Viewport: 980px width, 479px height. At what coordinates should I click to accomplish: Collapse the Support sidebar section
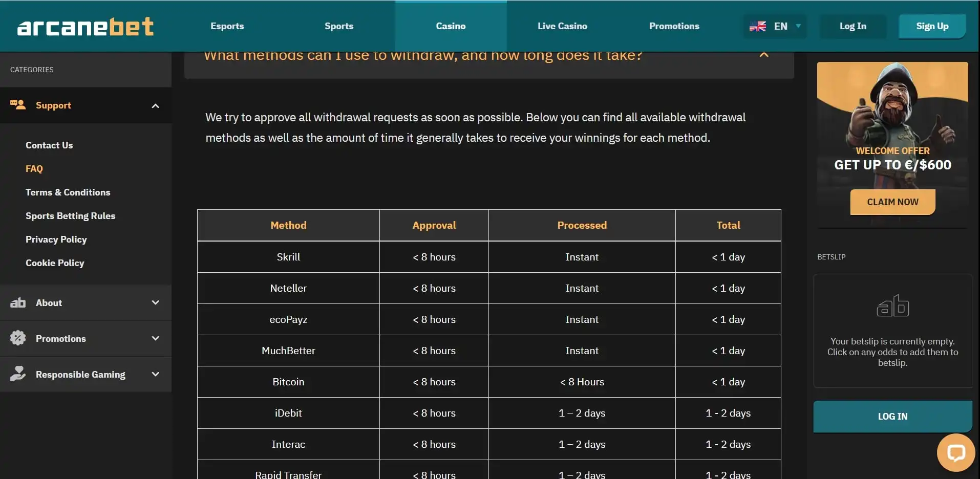[x=155, y=106]
